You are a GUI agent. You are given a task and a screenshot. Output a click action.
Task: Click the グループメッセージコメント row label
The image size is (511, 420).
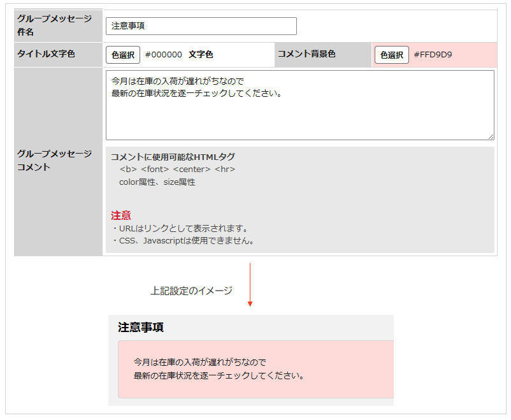point(54,160)
